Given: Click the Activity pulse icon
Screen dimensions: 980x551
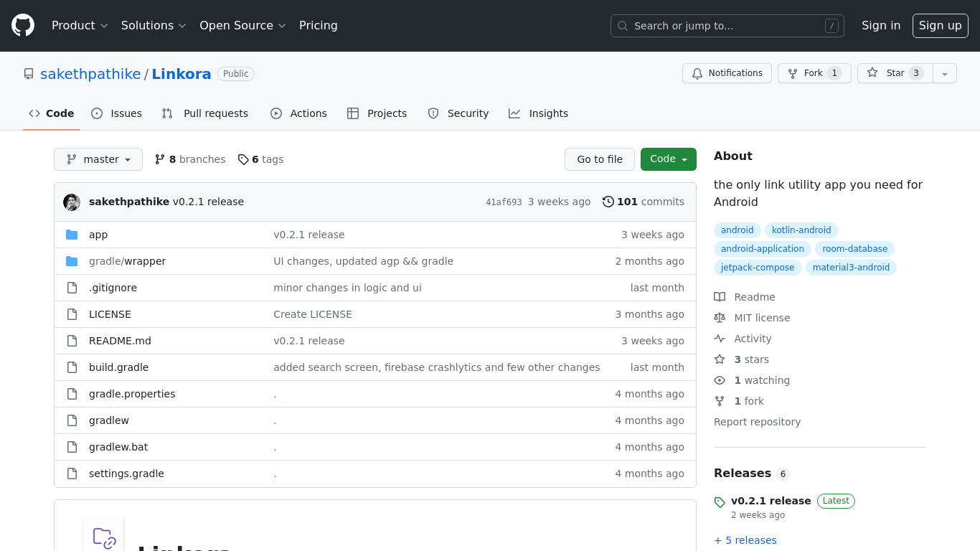Looking at the screenshot, I should pyautogui.click(x=720, y=339).
